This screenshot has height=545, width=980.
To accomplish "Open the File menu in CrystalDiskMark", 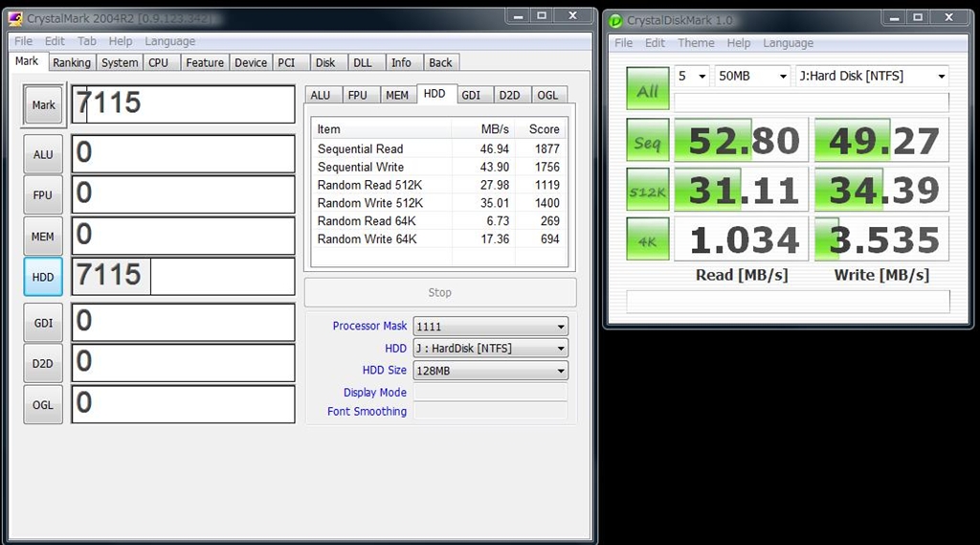I will (623, 42).
